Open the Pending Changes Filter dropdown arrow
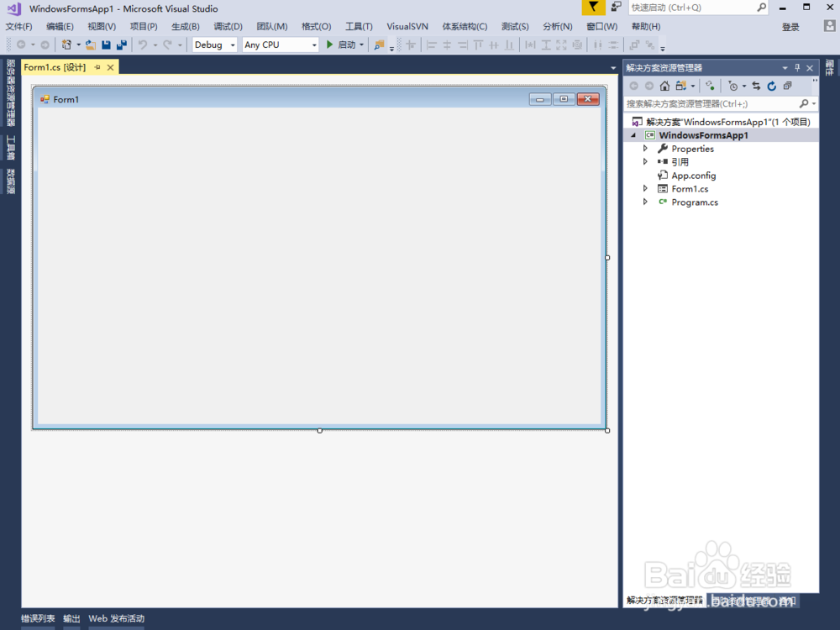The width and height of the screenshot is (840, 630). click(x=744, y=86)
